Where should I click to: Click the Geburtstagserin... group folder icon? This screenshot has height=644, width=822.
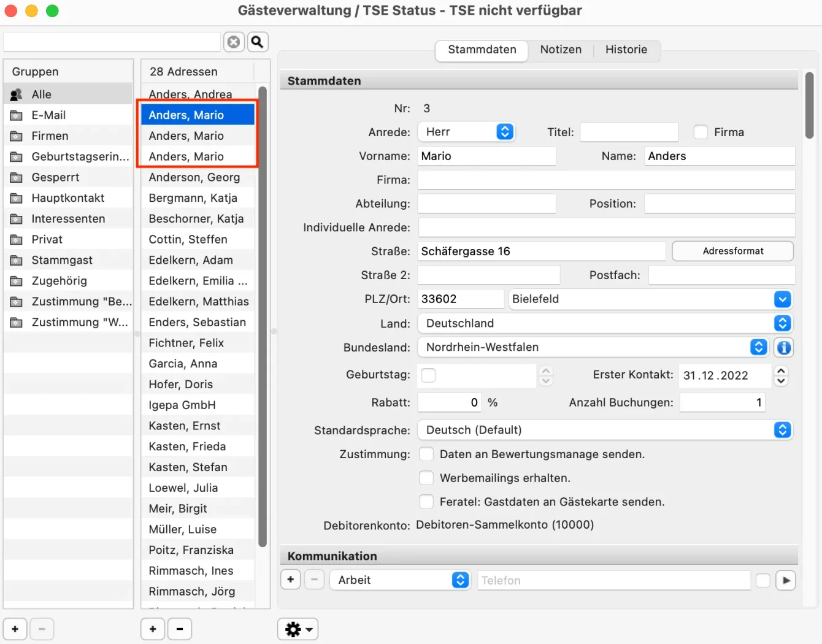(17, 156)
